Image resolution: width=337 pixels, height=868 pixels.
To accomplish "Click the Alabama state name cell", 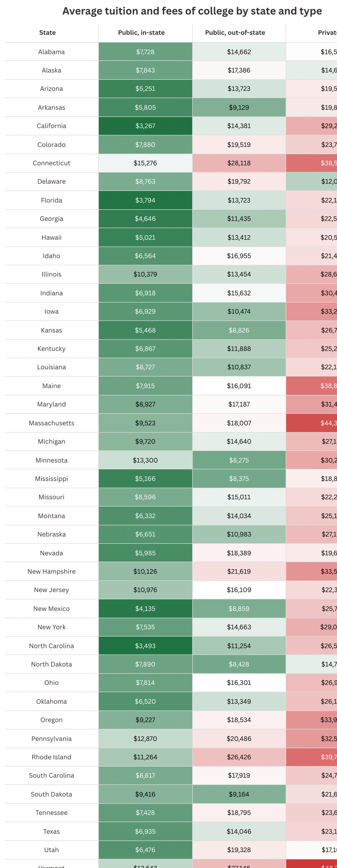I will click(51, 52).
